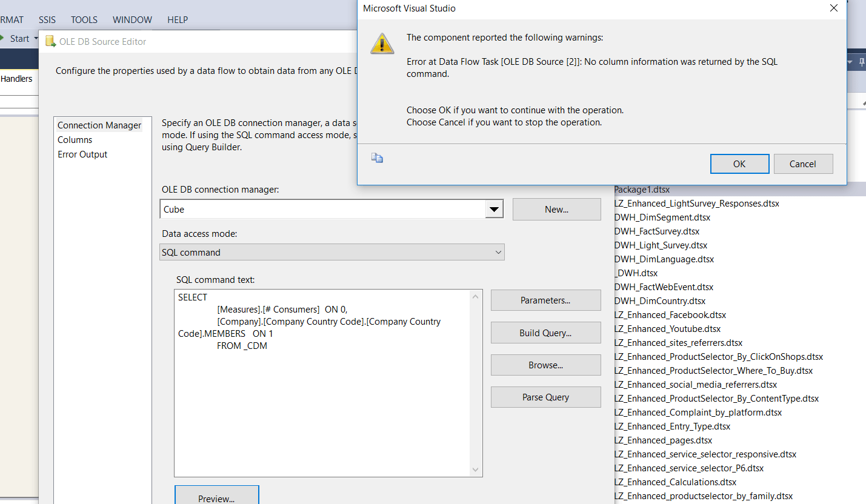This screenshot has width=866, height=504.
Task: Click OK in the warning dialog
Action: pos(739,164)
